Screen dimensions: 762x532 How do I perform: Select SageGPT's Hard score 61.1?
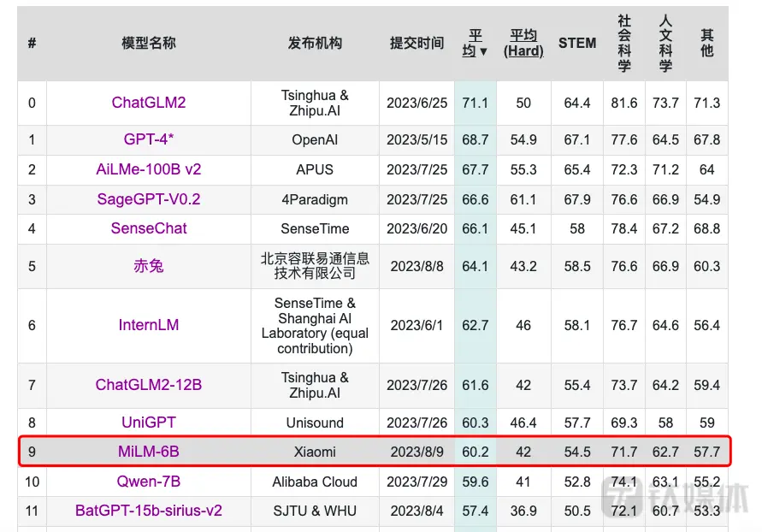point(523,199)
